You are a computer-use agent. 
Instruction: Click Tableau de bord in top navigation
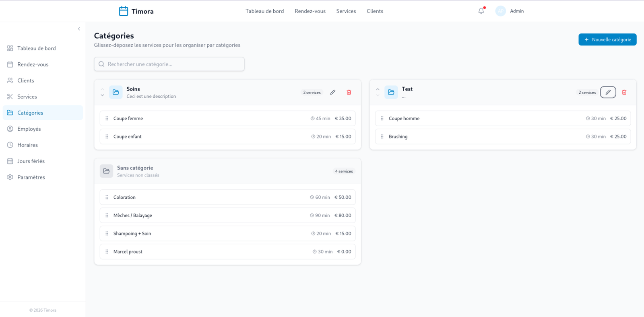tap(264, 11)
